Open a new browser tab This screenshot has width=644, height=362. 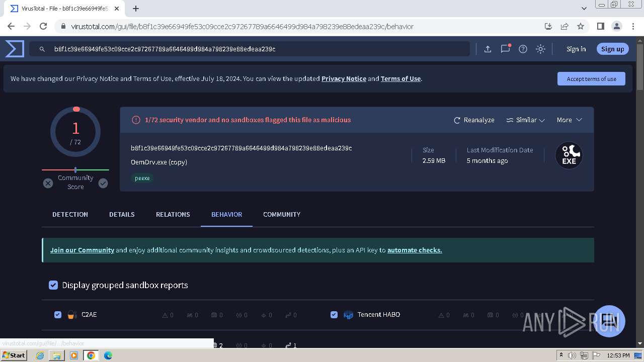pos(136,9)
